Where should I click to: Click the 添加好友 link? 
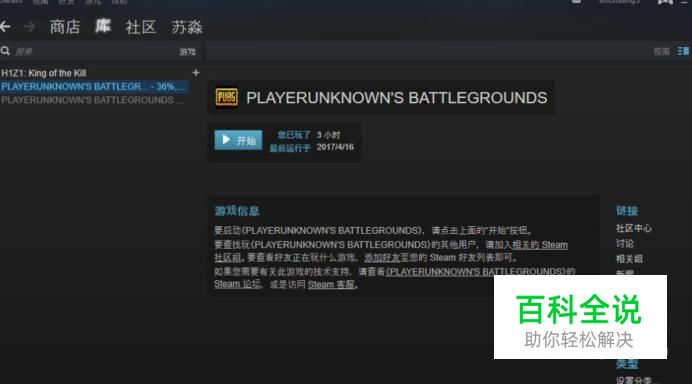pos(382,257)
